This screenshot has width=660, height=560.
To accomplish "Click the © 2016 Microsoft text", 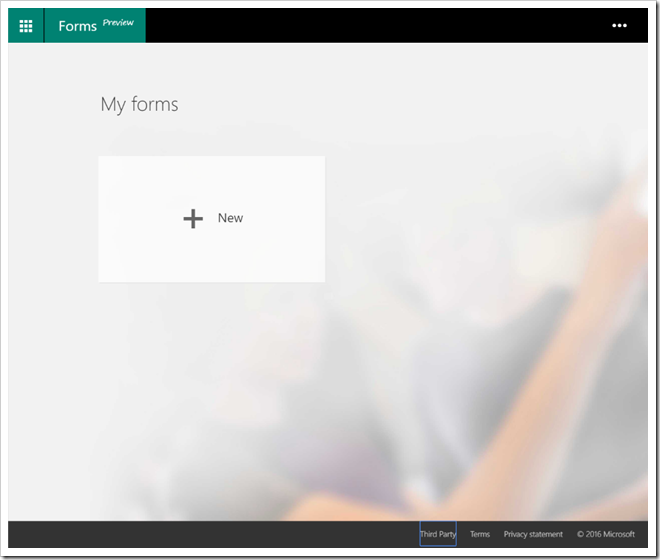I will (x=606, y=534).
